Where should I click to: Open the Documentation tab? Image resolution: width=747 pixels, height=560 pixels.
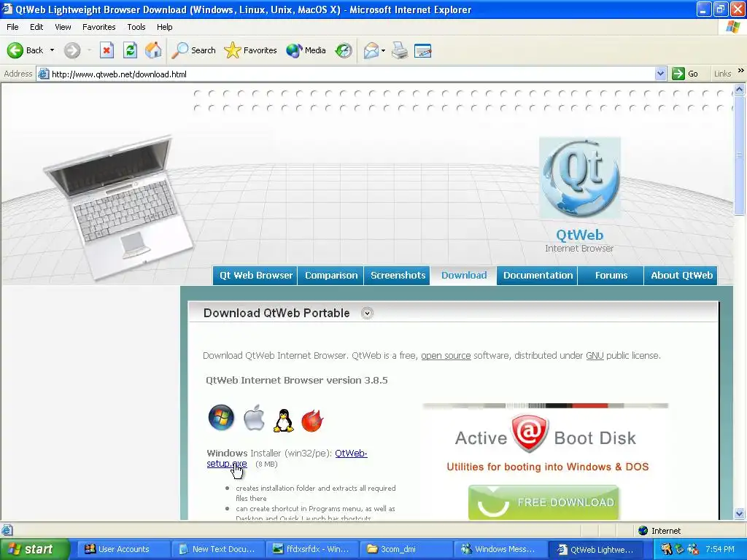pyautogui.click(x=538, y=275)
